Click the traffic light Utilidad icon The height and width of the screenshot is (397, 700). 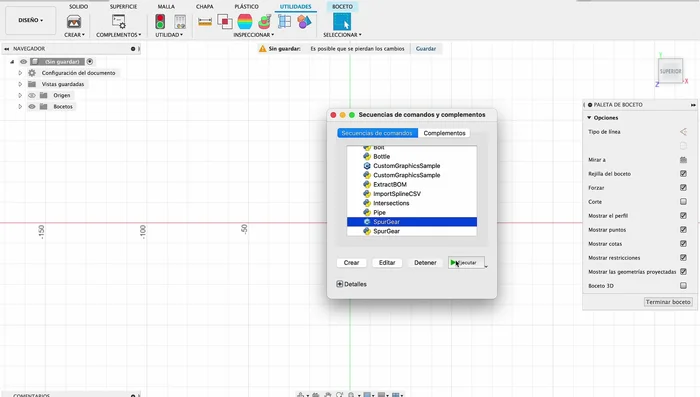click(x=160, y=21)
